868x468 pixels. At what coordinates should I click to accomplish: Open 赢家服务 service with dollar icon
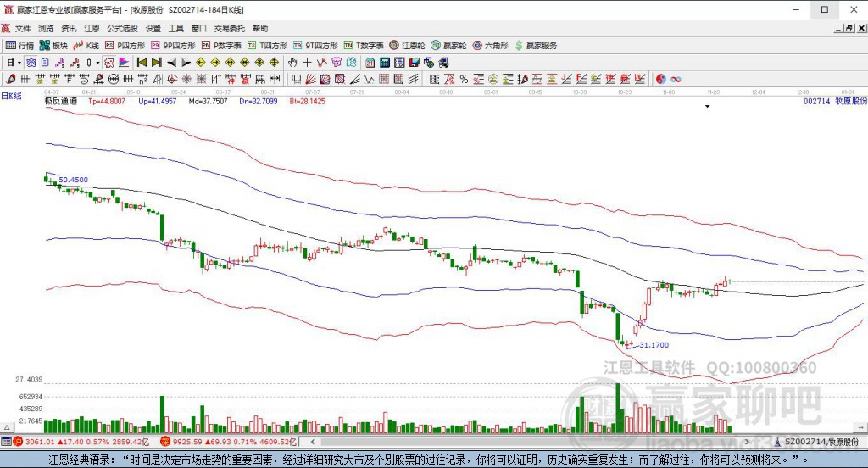click(x=536, y=46)
